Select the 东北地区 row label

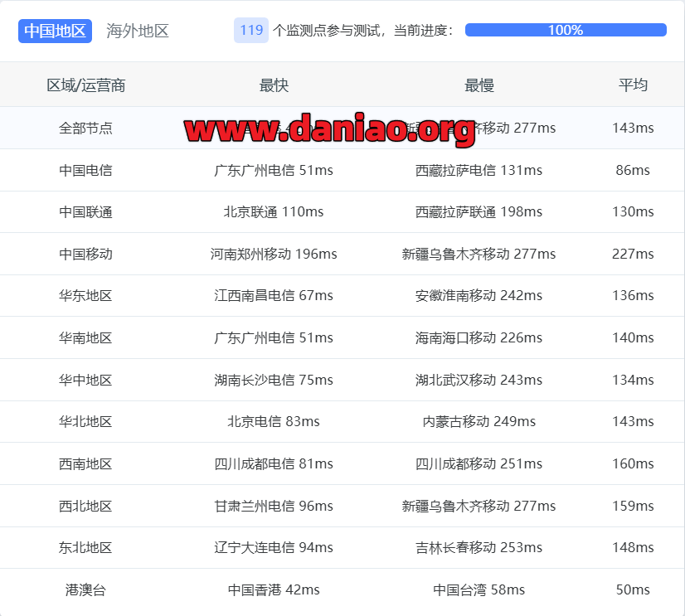pyautogui.click(x=85, y=547)
